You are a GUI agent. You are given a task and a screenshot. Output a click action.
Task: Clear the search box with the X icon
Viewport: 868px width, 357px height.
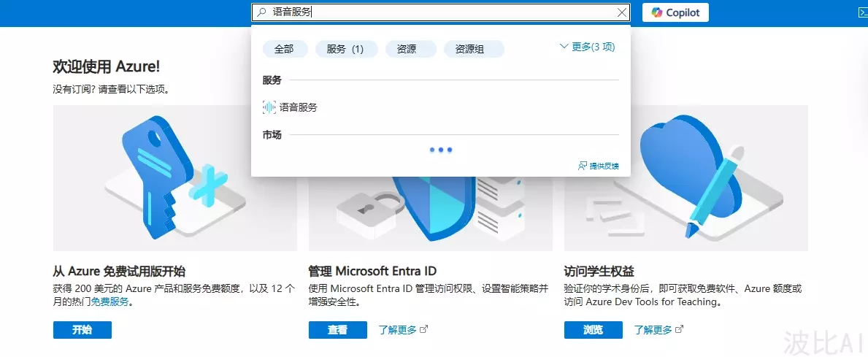622,12
